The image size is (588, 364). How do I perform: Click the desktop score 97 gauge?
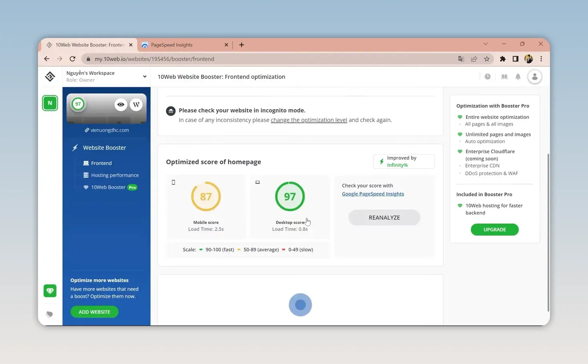(290, 196)
